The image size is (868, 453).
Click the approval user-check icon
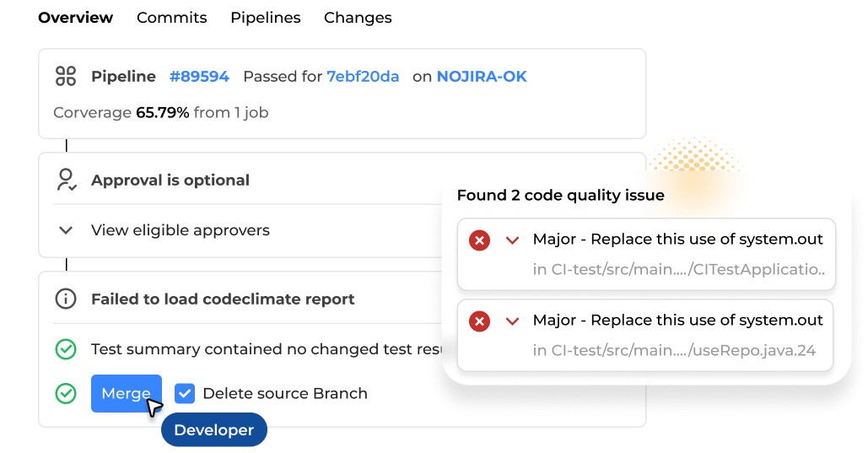coord(66,180)
